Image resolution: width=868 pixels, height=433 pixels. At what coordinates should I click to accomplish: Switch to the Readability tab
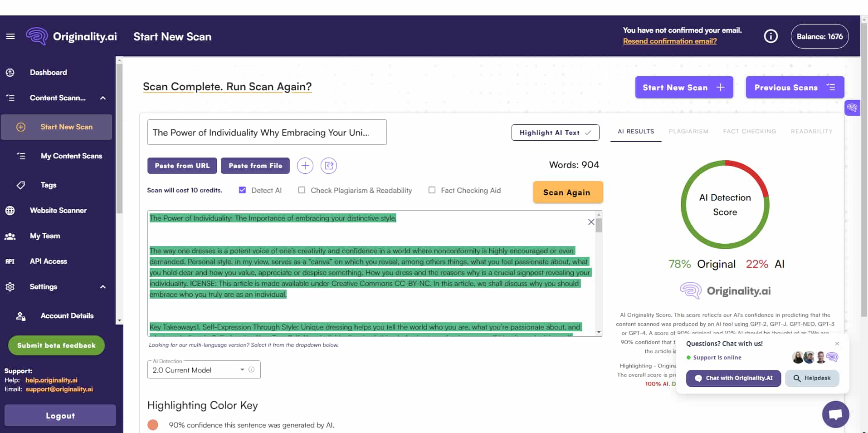811,132
